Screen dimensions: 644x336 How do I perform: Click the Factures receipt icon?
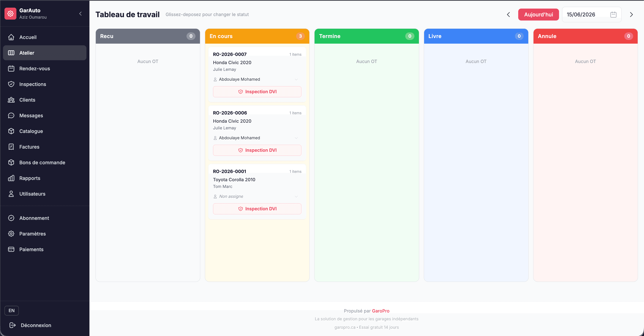click(x=11, y=147)
